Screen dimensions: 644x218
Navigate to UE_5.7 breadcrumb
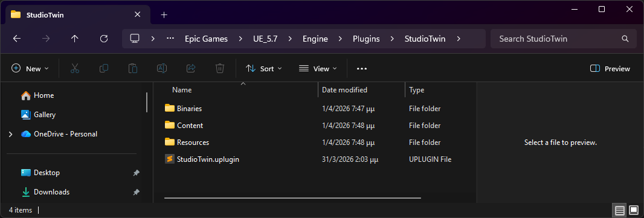(265, 39)
